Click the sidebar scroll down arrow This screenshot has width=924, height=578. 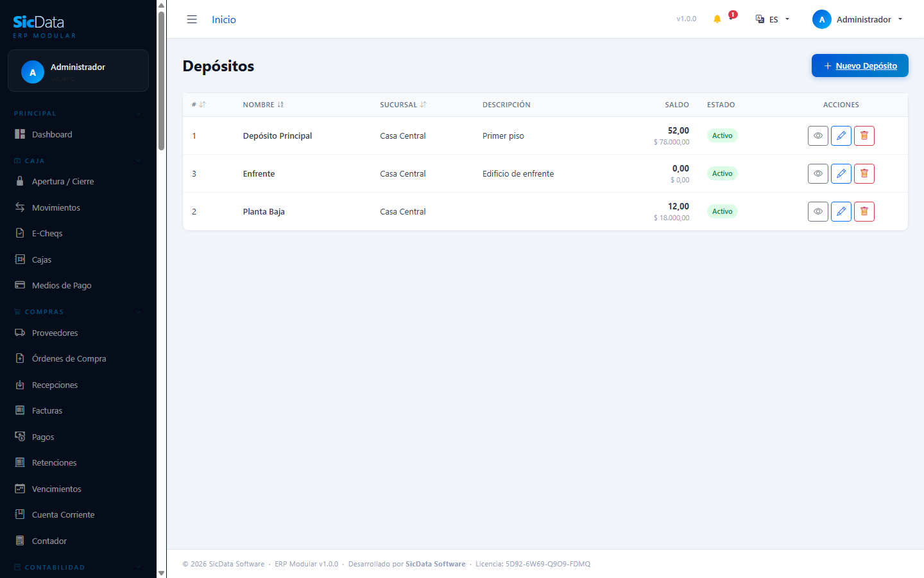(x=162, y=573)
